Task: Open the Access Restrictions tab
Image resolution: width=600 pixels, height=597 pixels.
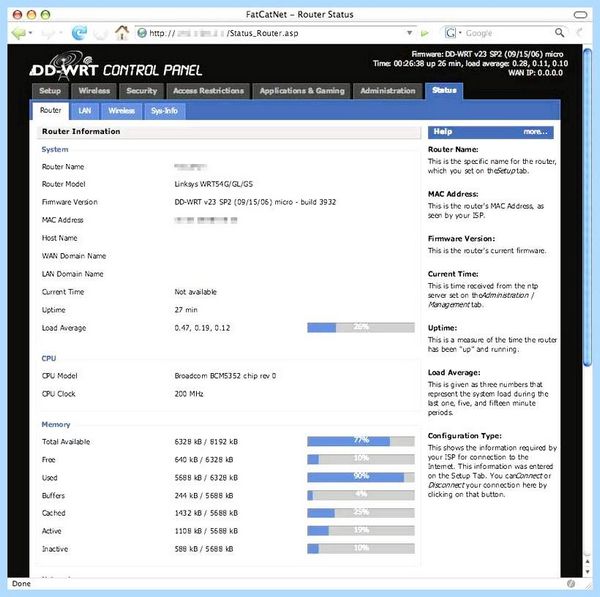Action: click(x=208, y=91)
